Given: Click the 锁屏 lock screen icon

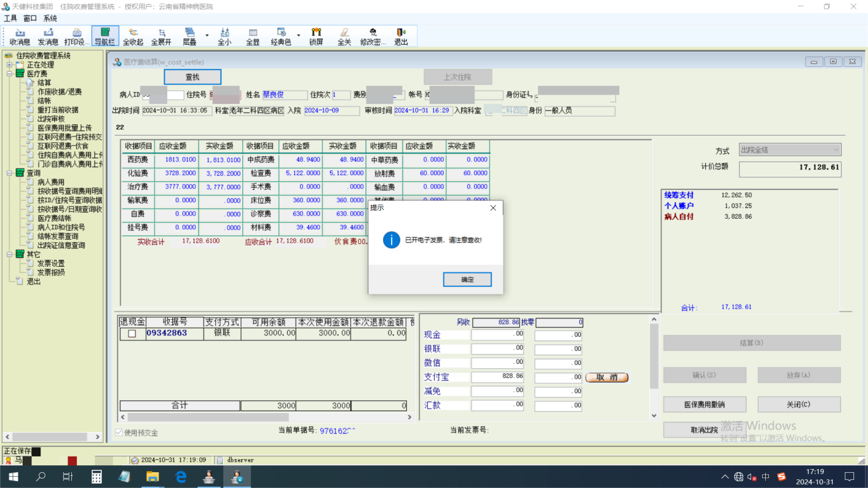Looking at the screenshot, I should (316, 37).
